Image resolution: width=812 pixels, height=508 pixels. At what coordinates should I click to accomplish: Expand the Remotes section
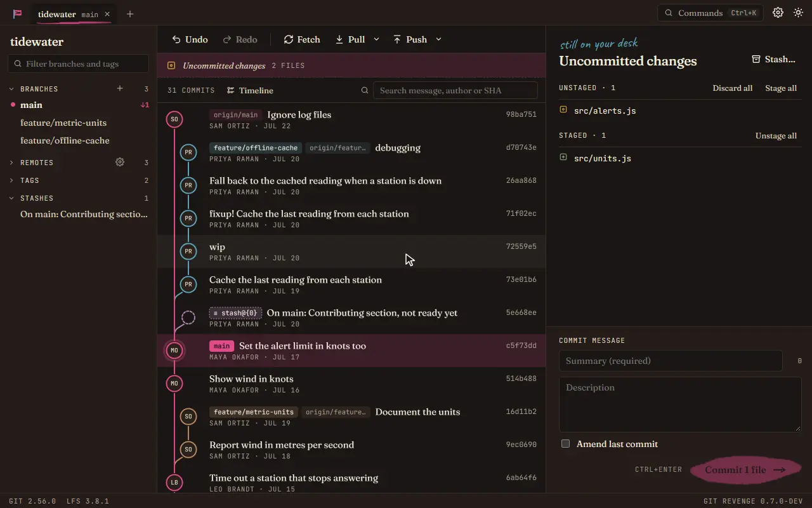tap(11, 163)
